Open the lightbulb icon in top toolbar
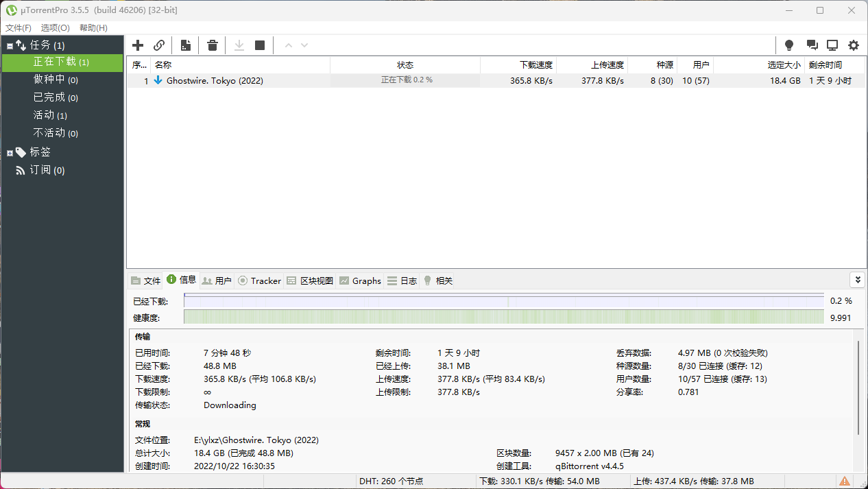 tap(789, 45)
